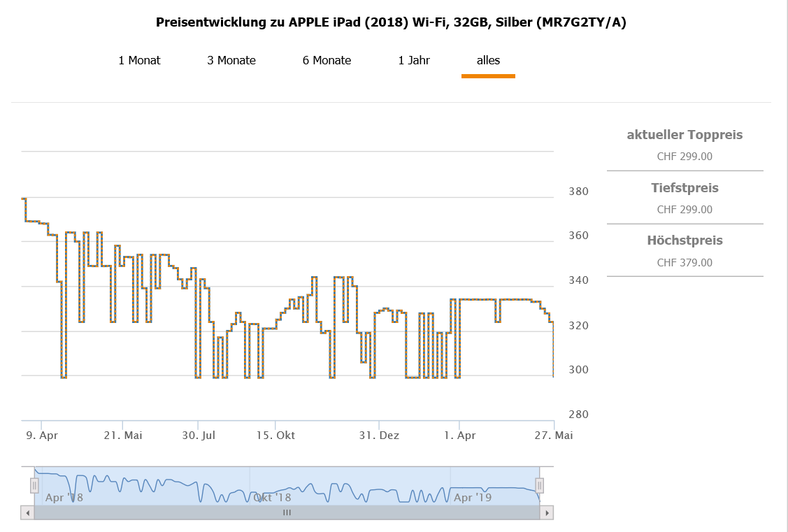This screenshot has height=532, width=788.
Task: Show the '6 Monate' price history
Action: tap(327, 60)
